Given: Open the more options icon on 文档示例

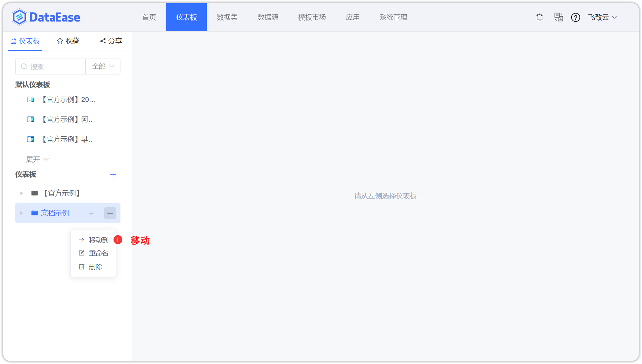Looking at the screenshot, I should point(110,213).
